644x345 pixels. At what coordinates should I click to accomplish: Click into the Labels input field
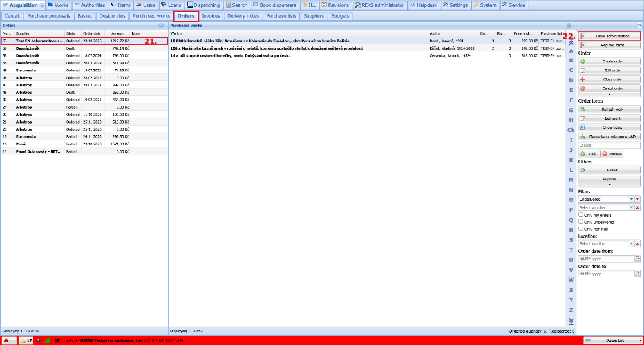coord(609,145)
